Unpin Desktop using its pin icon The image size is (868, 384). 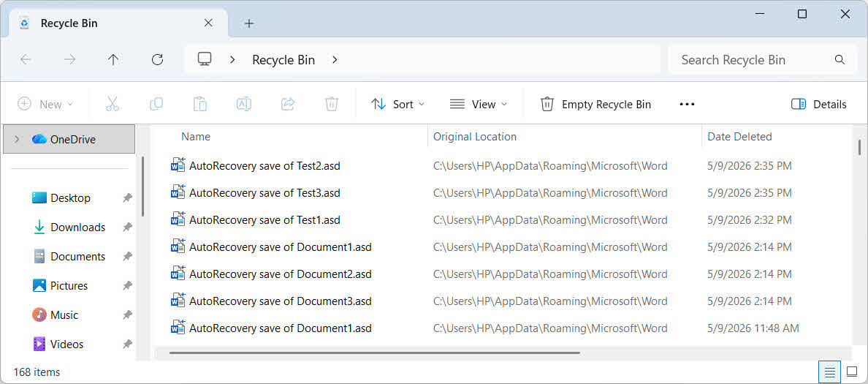click(x=127, y=197)
